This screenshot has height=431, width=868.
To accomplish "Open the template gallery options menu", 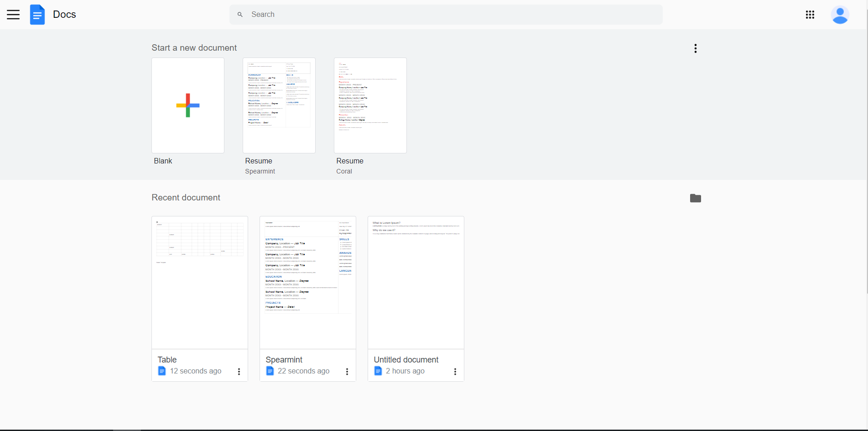I will [x=695, y=48].
